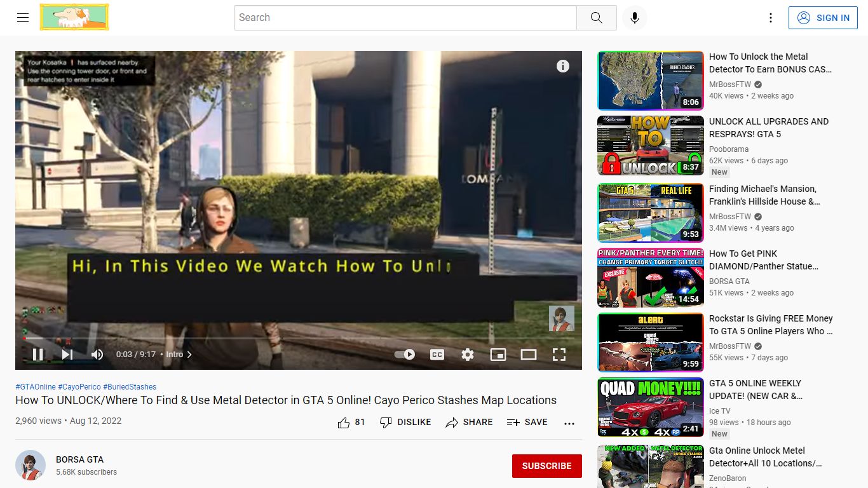Open 'UNLOCK ALL UPGRADES AND RESPRAYS' title
868x488 pixels.
769,128
